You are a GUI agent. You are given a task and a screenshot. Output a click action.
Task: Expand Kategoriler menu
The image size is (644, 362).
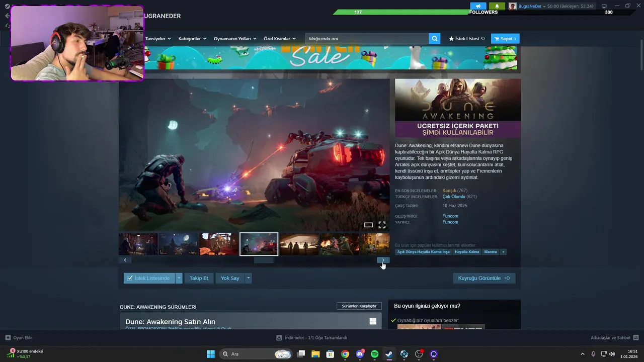(x=192, y=39)
